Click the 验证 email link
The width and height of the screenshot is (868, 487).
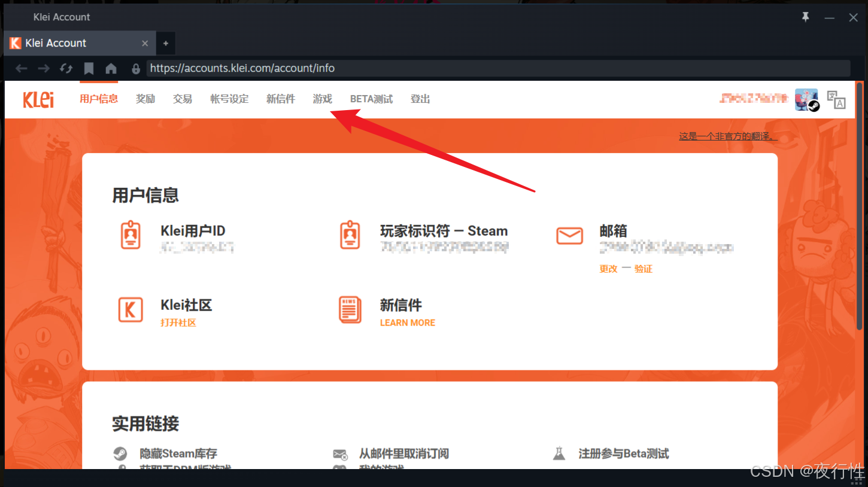(644, 269)
